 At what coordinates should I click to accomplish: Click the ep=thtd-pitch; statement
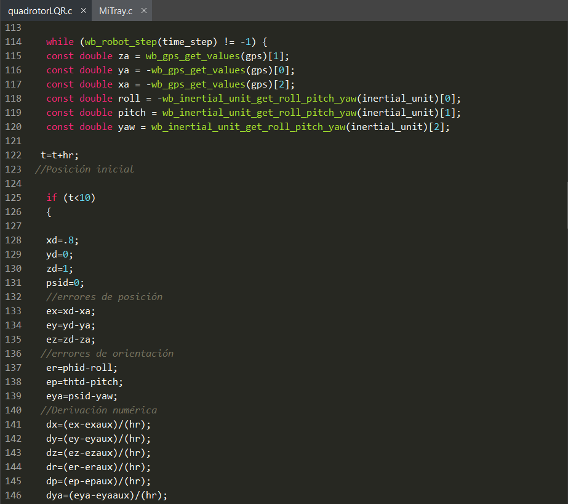click(x=84, y=382)
